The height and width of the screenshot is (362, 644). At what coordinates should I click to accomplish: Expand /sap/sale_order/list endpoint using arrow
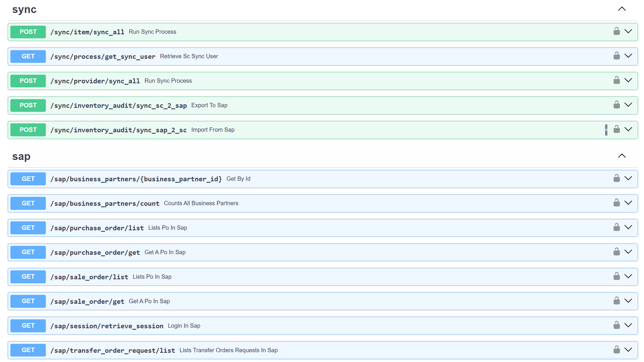pos(628,276)
